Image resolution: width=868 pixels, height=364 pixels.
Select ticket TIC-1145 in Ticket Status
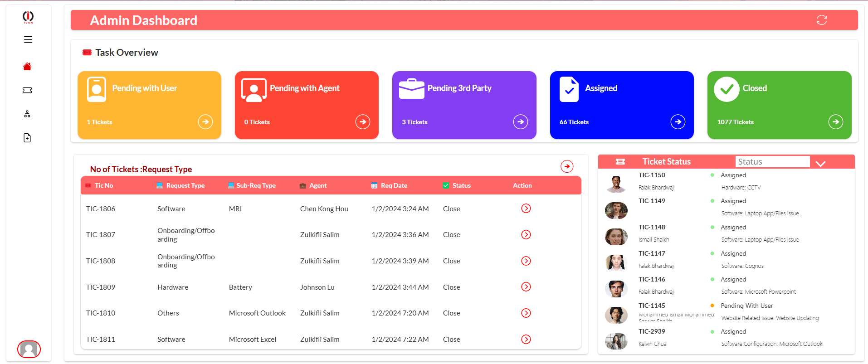(652, 306)
